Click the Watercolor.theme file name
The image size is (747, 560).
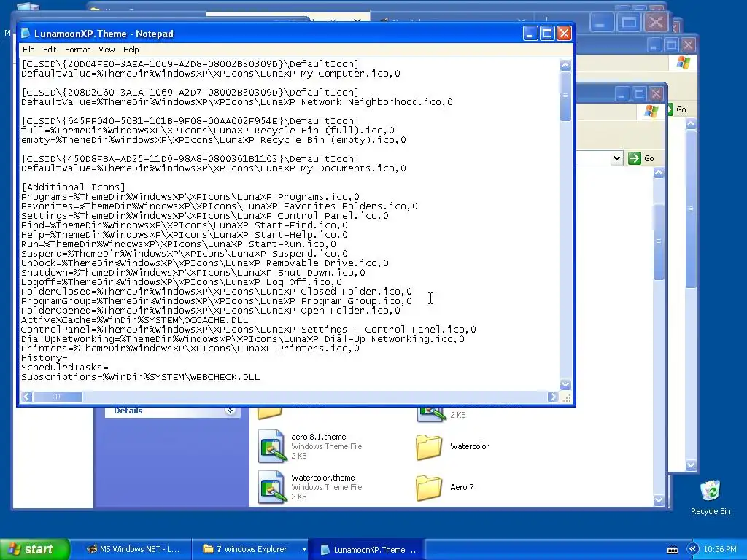[x=323, y=478]
